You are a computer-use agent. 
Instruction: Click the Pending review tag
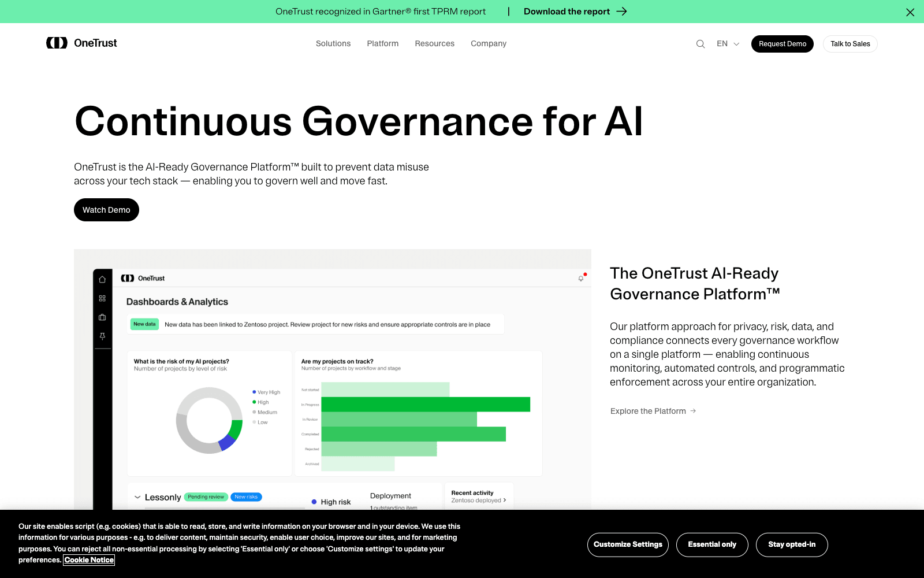click(206, 497)
